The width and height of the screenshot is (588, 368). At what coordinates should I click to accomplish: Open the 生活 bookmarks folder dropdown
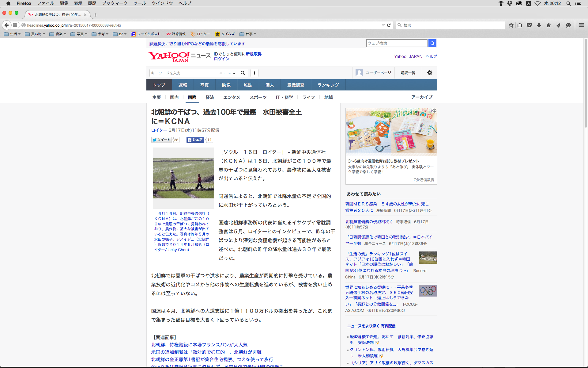(12, 34)
